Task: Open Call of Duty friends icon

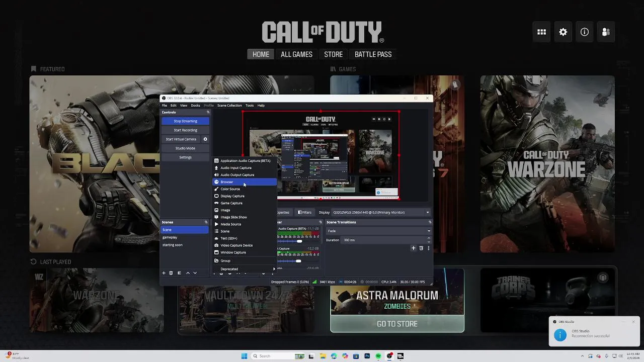Action: 606,32
